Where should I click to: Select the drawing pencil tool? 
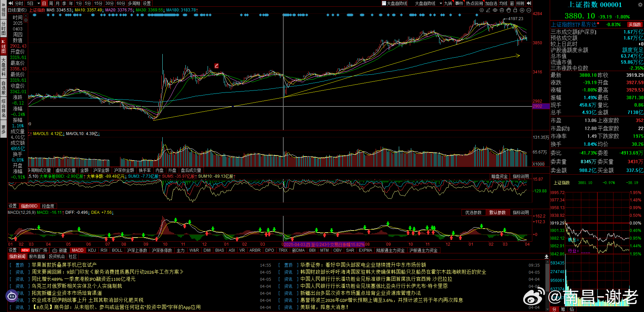[x=488, y=10]
